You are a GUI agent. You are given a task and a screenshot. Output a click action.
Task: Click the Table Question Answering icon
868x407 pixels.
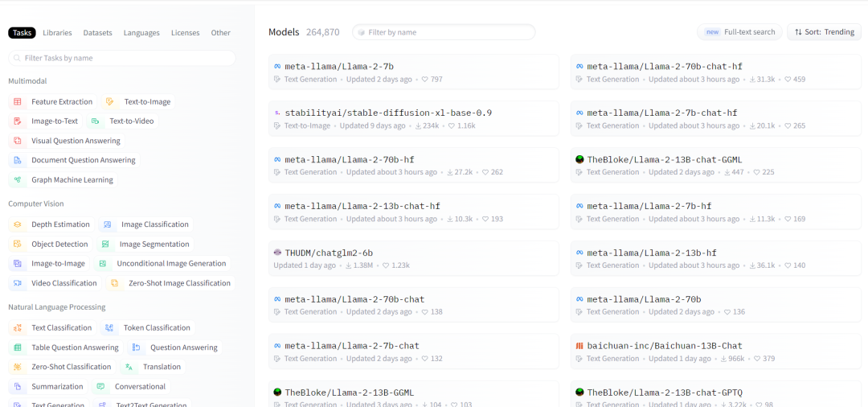pyautogui.click(x=18, y=347)
